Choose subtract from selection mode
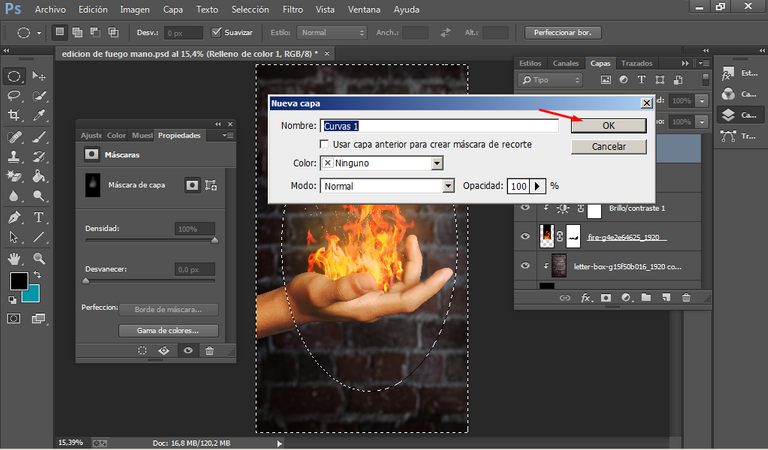Viewport: 768px width, 450px height. pyautogui.click(x=95, y=32)
